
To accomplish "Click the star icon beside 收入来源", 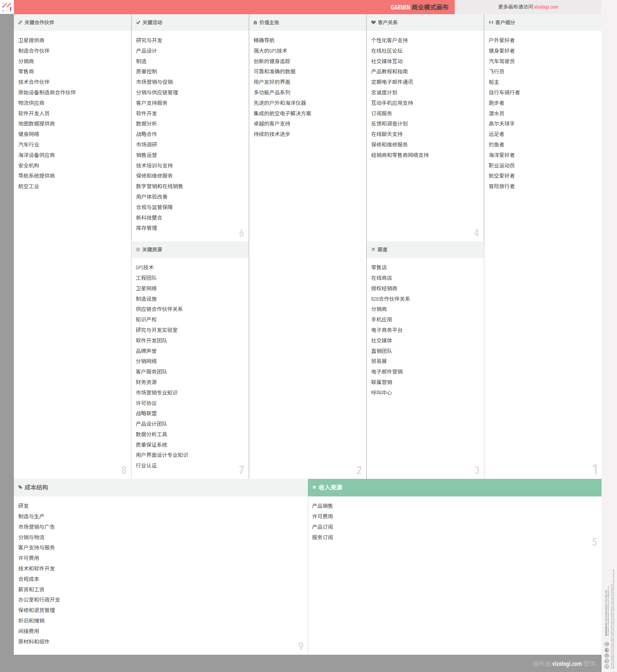I will (314, 487).
